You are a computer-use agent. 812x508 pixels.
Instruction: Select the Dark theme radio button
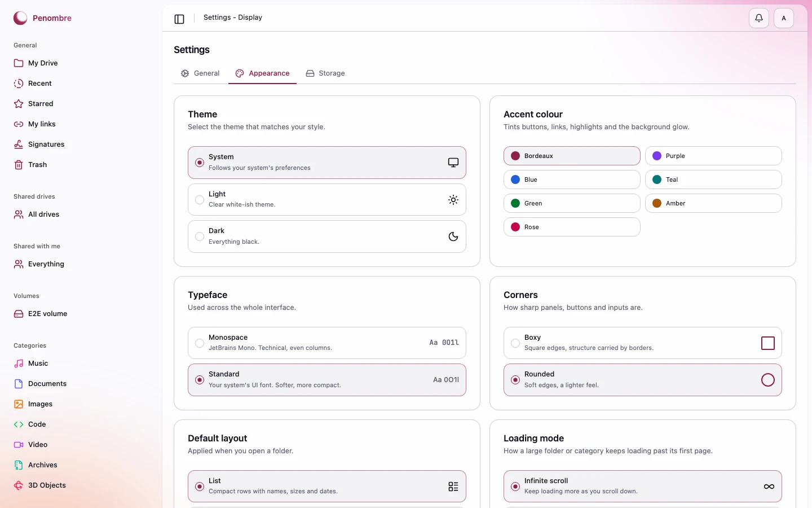pos(200,237)
